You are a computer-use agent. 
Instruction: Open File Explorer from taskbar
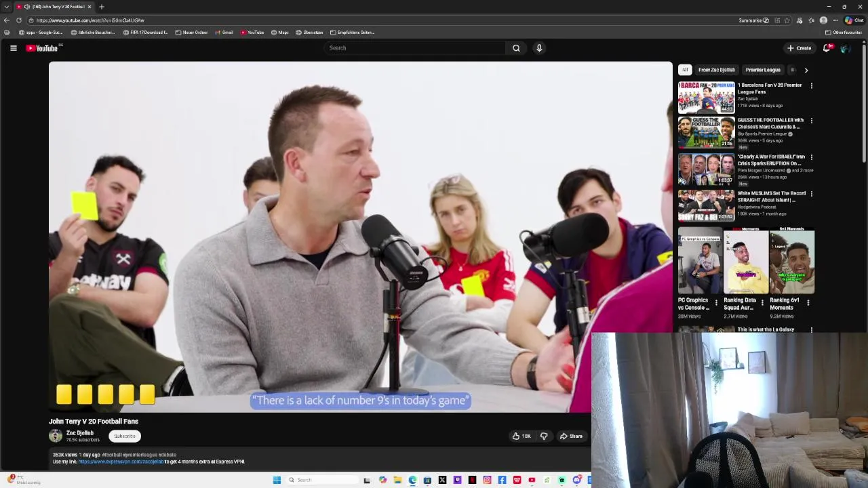pyautogui.click(x=397, y=480)
